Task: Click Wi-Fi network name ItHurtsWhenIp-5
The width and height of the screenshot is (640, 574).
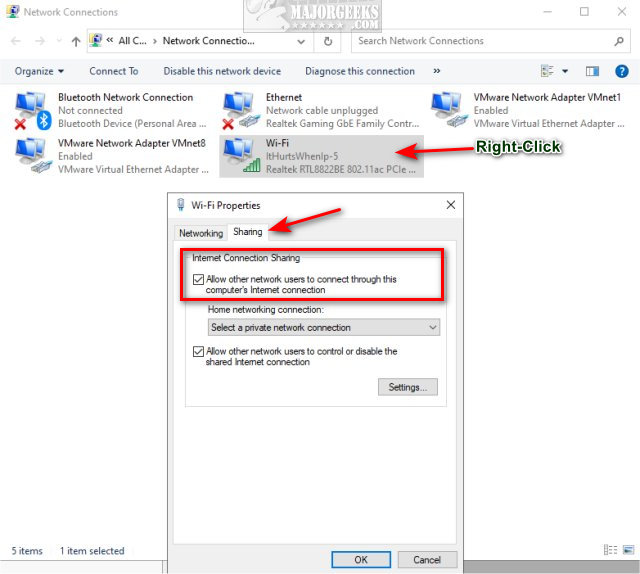Action: (x=302, y=156)
